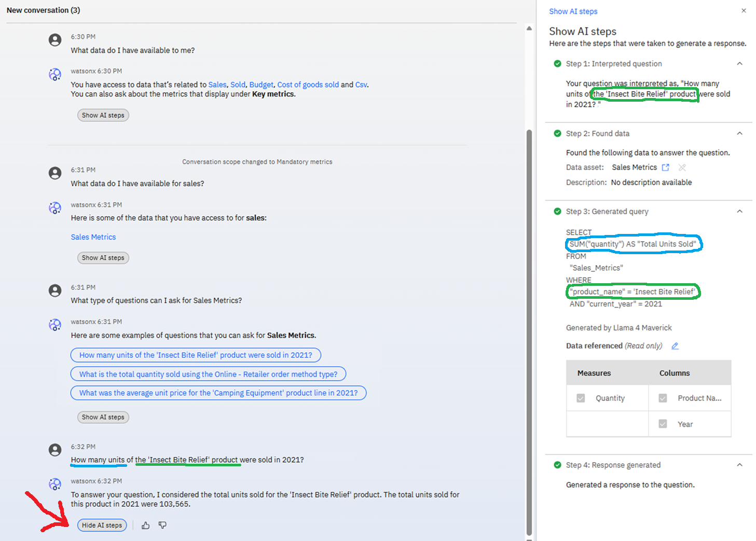Open the Budget data link
The width and height of the screenshot is (756, 541).
261,85
